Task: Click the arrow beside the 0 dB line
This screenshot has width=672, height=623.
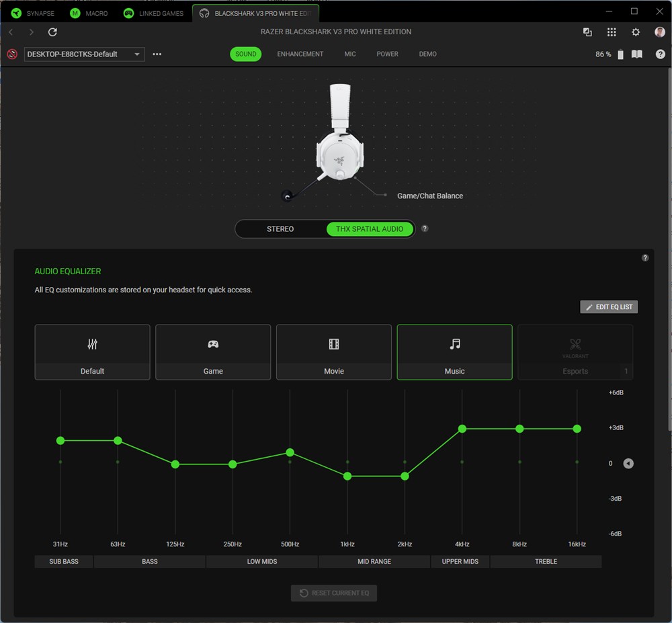Action: coord(628,464)
